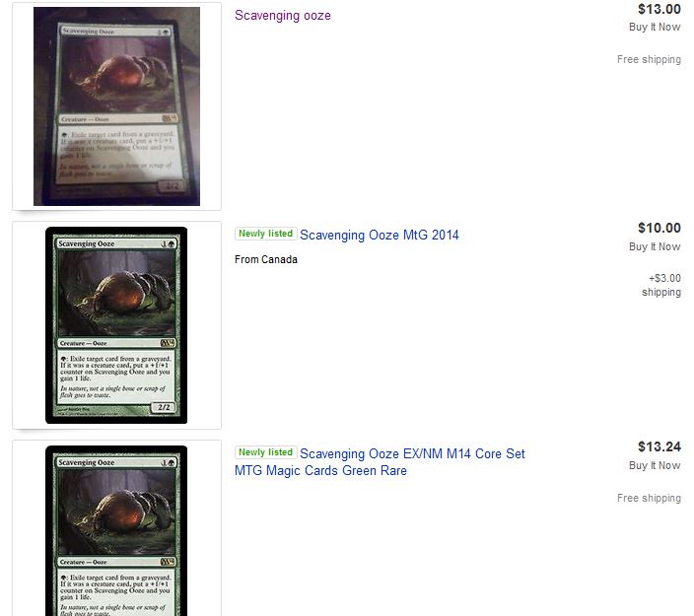Image resolution: width=694 pixels, height=616 pixels.
Task: View the first blurry Scavenging Ooze card photo
Action: coord(116,106)
